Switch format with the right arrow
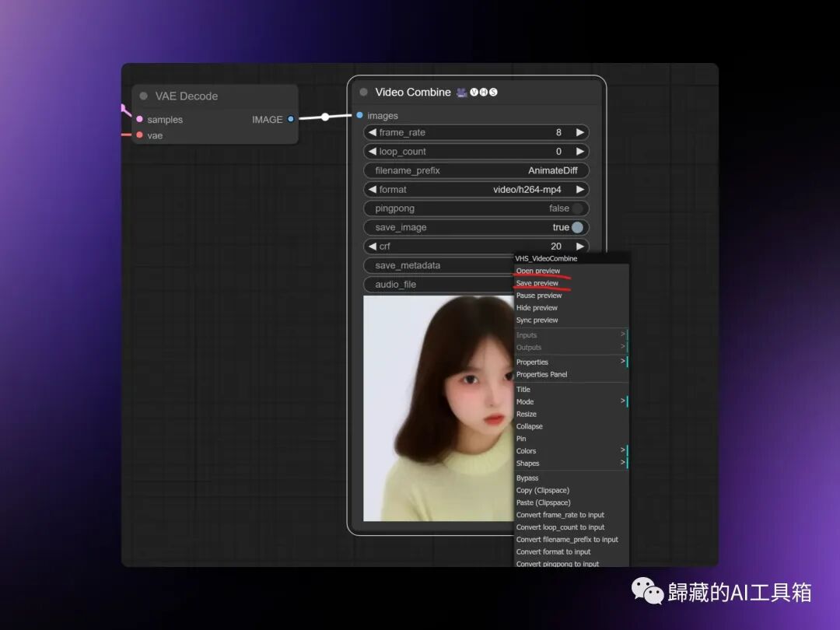The width and height of the screenshot is (840, 630). tap(579, 190)
